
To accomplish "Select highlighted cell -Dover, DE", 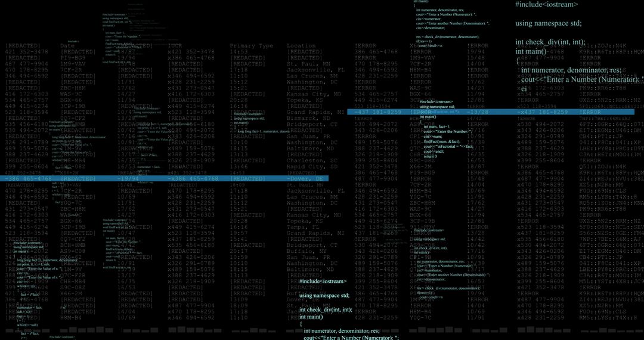I will tap(305, 178).
